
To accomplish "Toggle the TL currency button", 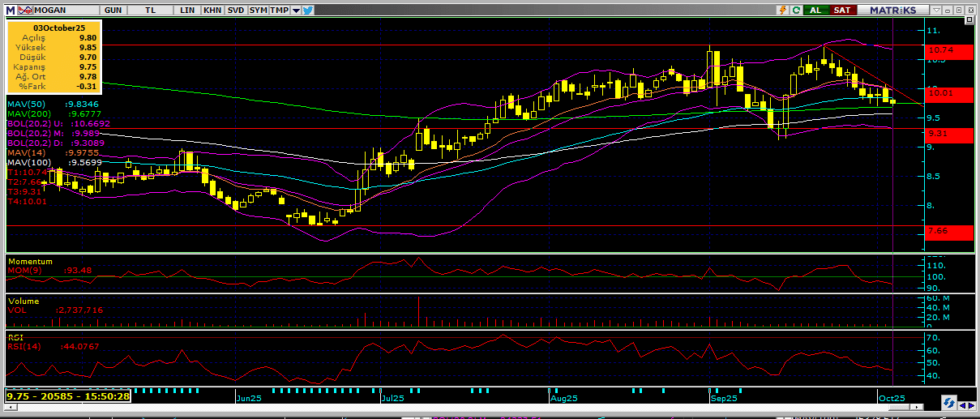I will tap(151, 10).
